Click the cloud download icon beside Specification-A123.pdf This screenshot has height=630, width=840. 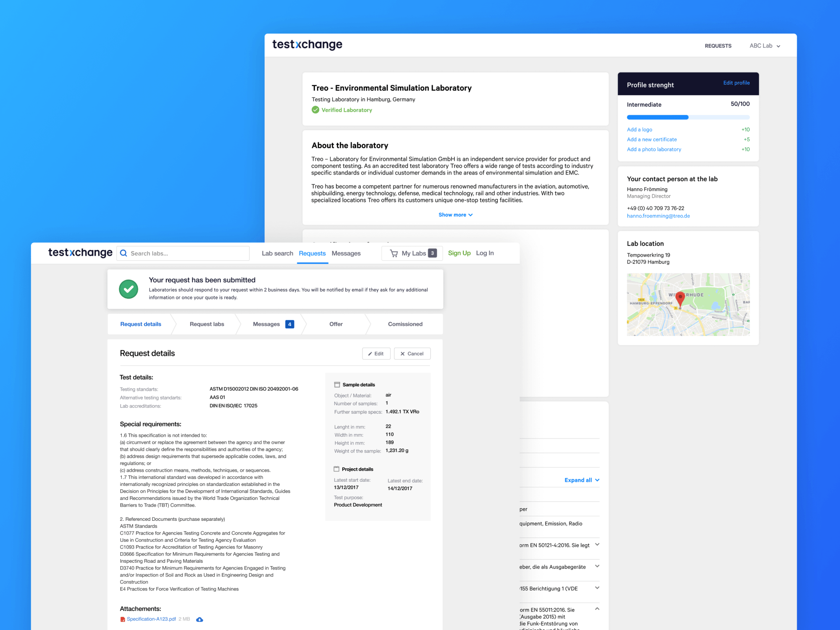coord(200,619)
